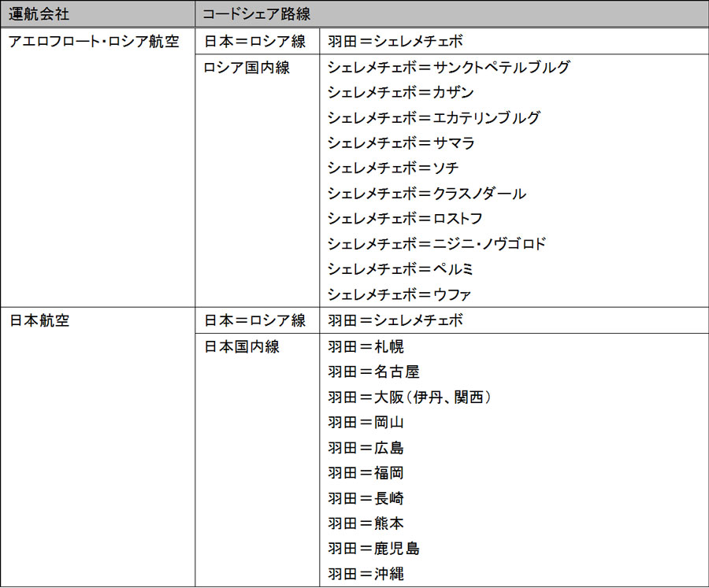Click route 羽田＝名古屋

coord(374,372)
